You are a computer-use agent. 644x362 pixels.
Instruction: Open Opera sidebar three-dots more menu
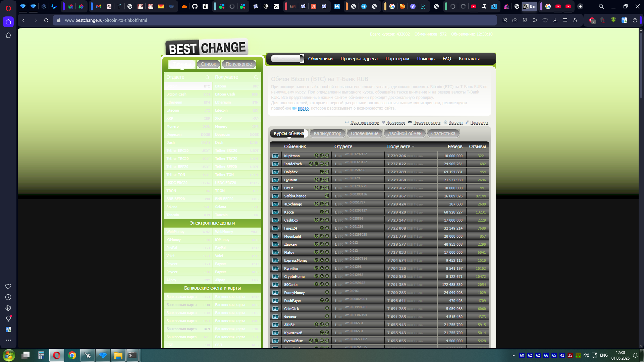(8, 340)
